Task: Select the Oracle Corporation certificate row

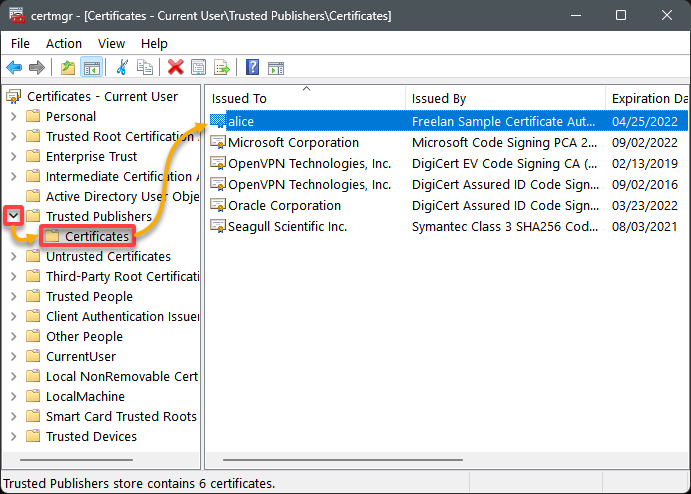Action: coord(449,206)
